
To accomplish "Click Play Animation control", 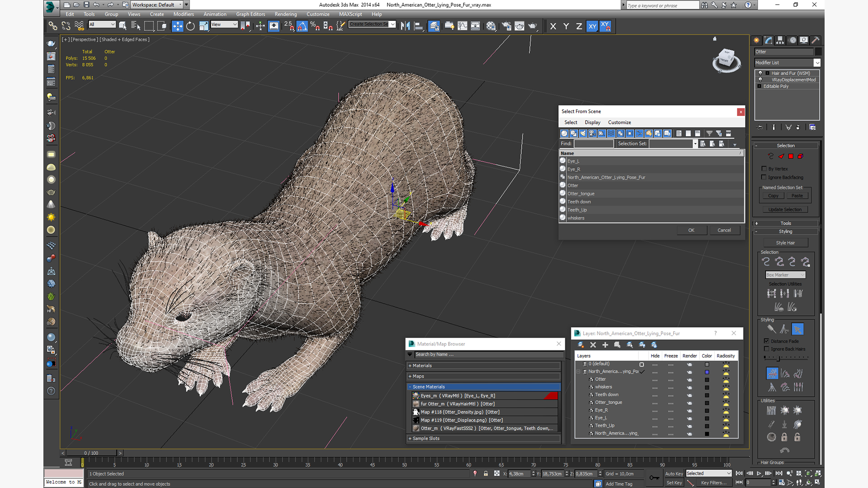I will click(x=759, y=474).
